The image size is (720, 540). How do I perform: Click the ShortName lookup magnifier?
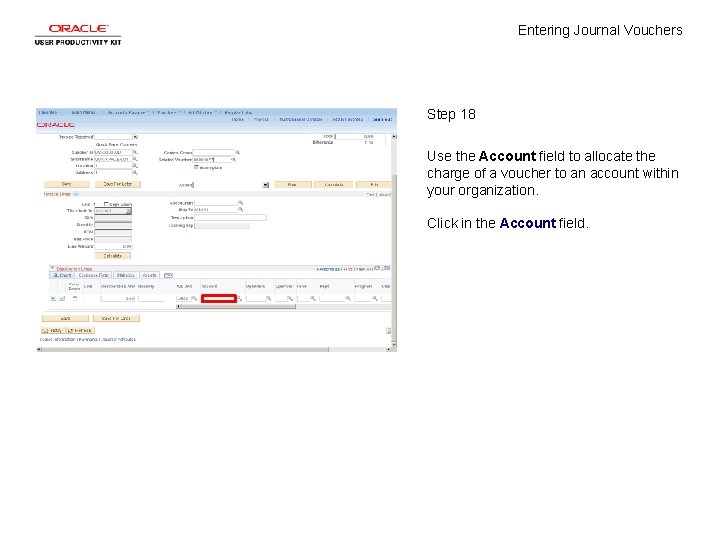pos(135,159)
